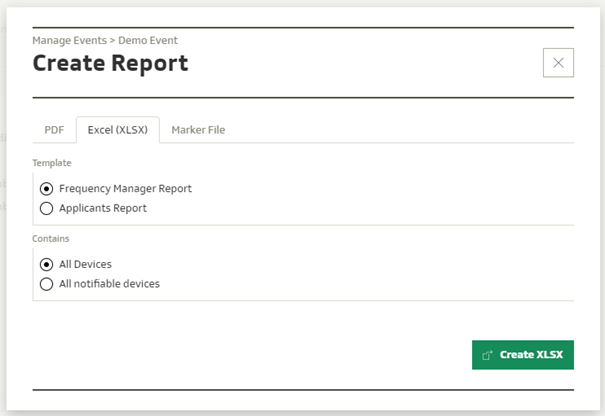Viewport: 605px width, 416px height.
Task: Go to Manage Events in the breadcrumb
Action: [x=69, y=41]
